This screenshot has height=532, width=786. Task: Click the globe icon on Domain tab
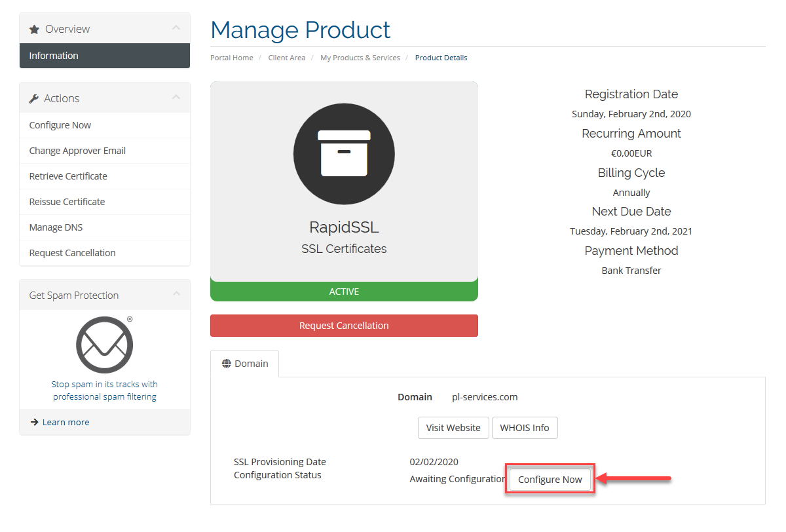tap(227, 364)
